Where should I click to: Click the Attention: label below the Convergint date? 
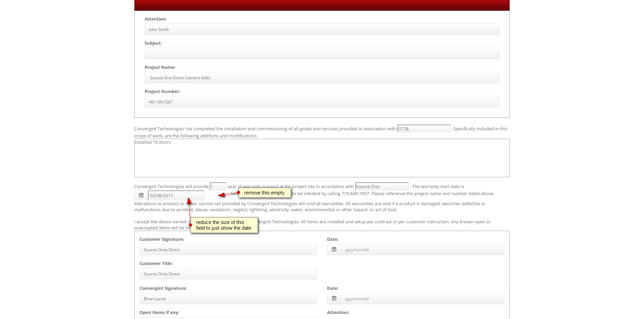point(338,313)
